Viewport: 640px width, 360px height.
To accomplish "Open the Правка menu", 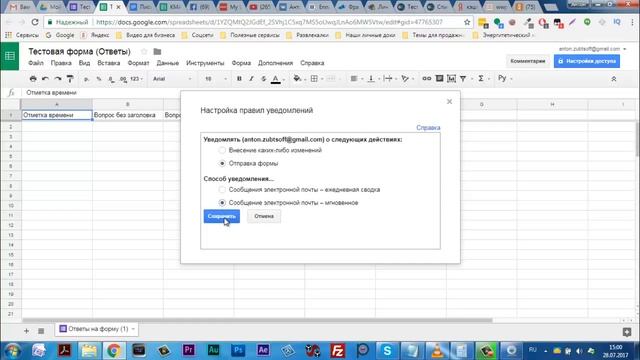I will tap(61, 63).
